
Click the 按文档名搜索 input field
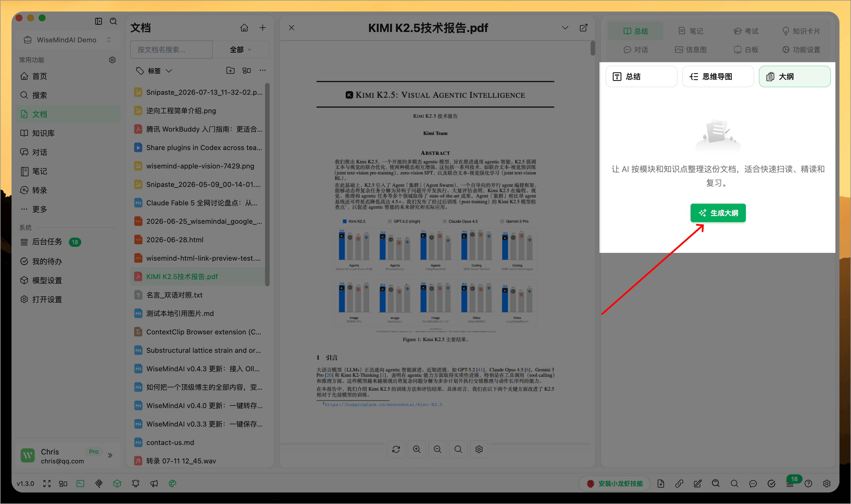[x=172, y=50]
